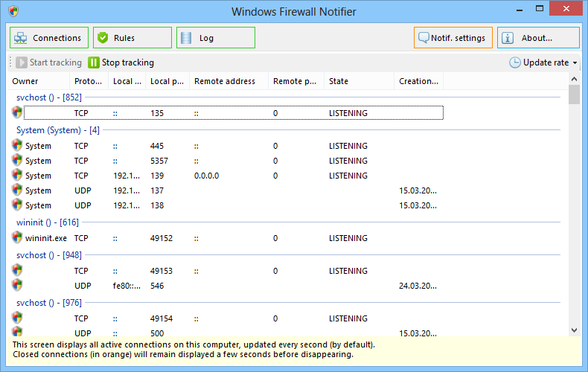Screen dimensions: 588x372
Task: Select local address fe80::... cell
Action: (x=127, y=286)
